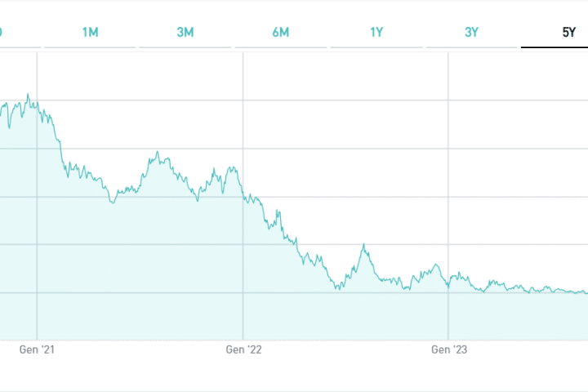
Task: Click the Gen '22 axis label
Action: 243,350
